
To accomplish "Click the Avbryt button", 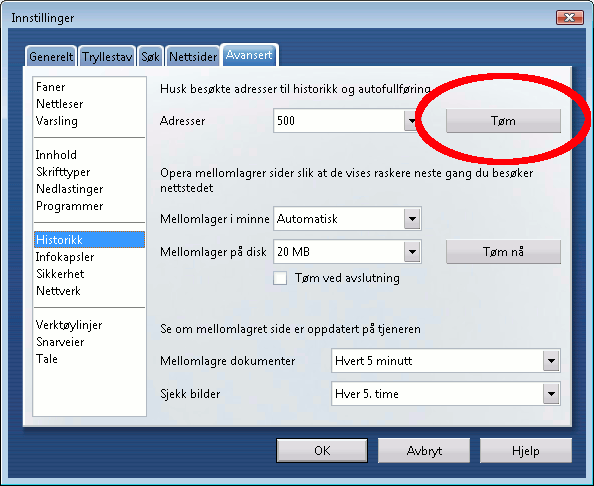I will pos(424,450).
